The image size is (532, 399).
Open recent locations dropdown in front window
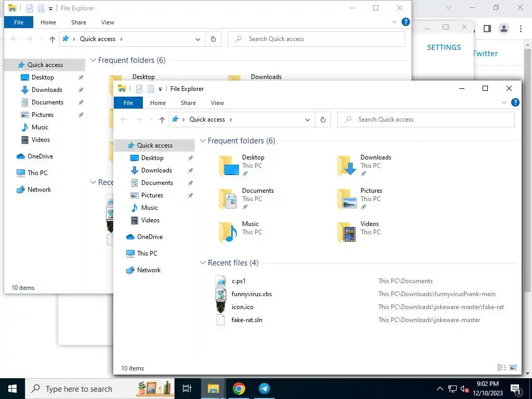tap(151, 119)
